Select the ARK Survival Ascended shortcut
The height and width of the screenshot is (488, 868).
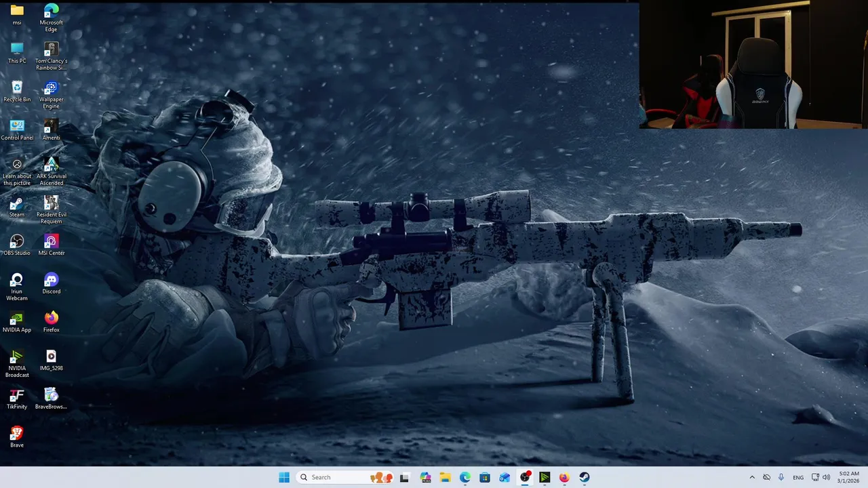point(51,172)
